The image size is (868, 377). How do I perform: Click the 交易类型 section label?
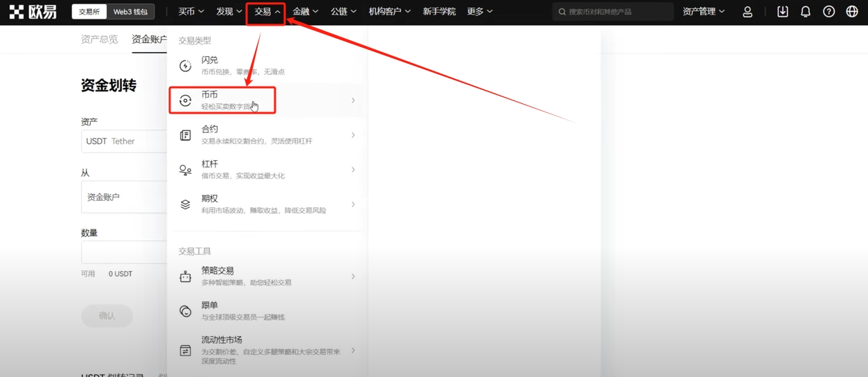195,41
